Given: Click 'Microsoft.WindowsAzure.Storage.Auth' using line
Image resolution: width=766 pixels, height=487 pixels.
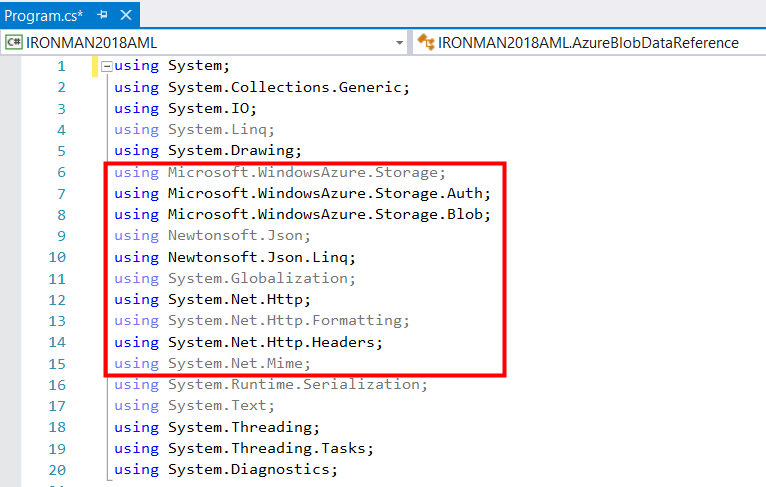Looking at the screenshot, I should tap(302, 193).
